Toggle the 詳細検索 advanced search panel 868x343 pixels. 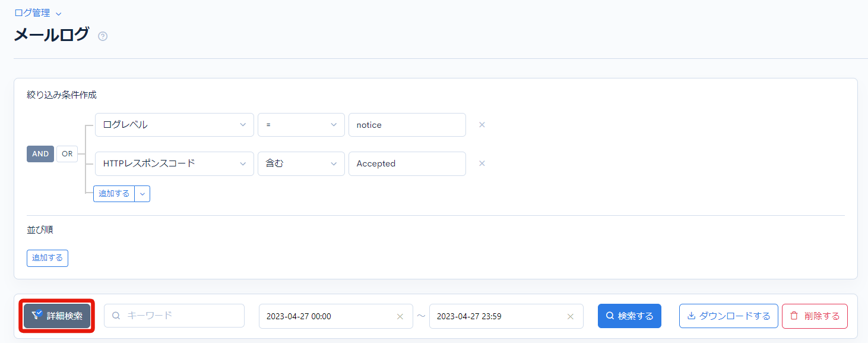click(x=56, y=316)
